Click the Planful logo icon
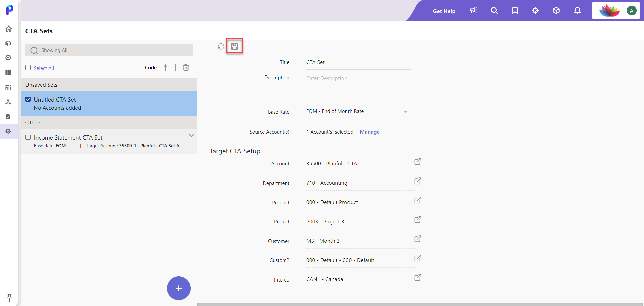644x306 pixels. (10, 10)
